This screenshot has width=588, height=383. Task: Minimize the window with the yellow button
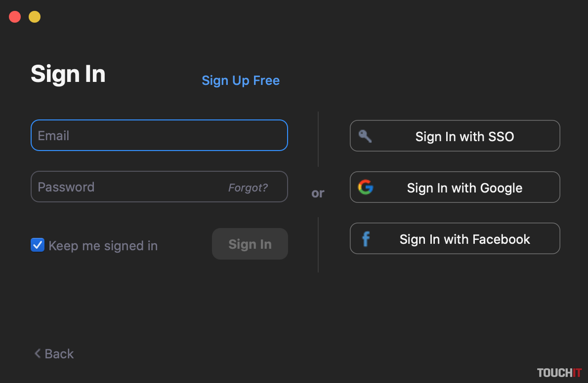[35, 17]
